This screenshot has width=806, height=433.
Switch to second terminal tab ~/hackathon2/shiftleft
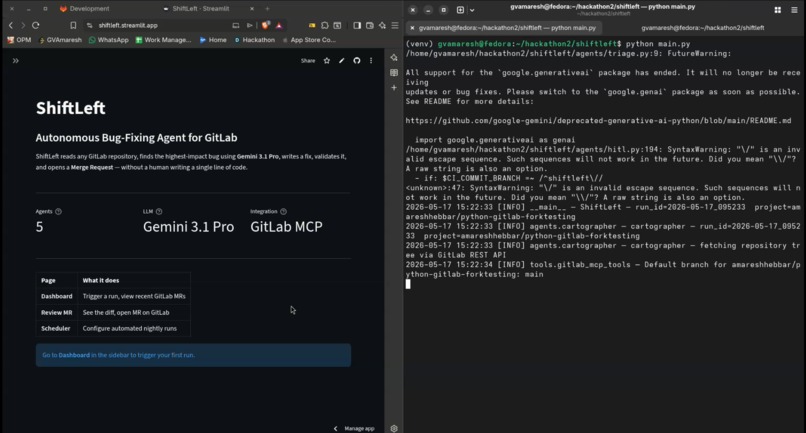[x=703, y=28]
